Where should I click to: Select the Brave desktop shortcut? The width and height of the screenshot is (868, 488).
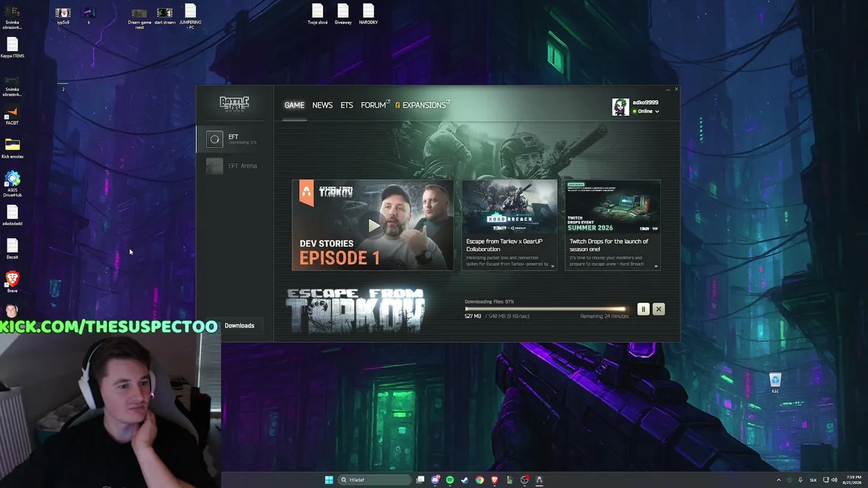click(12, 282)
